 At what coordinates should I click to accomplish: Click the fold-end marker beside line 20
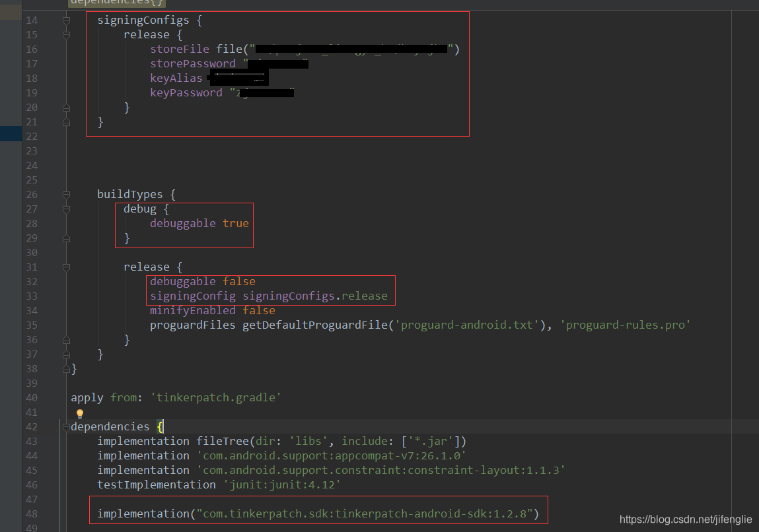point(65,107)
